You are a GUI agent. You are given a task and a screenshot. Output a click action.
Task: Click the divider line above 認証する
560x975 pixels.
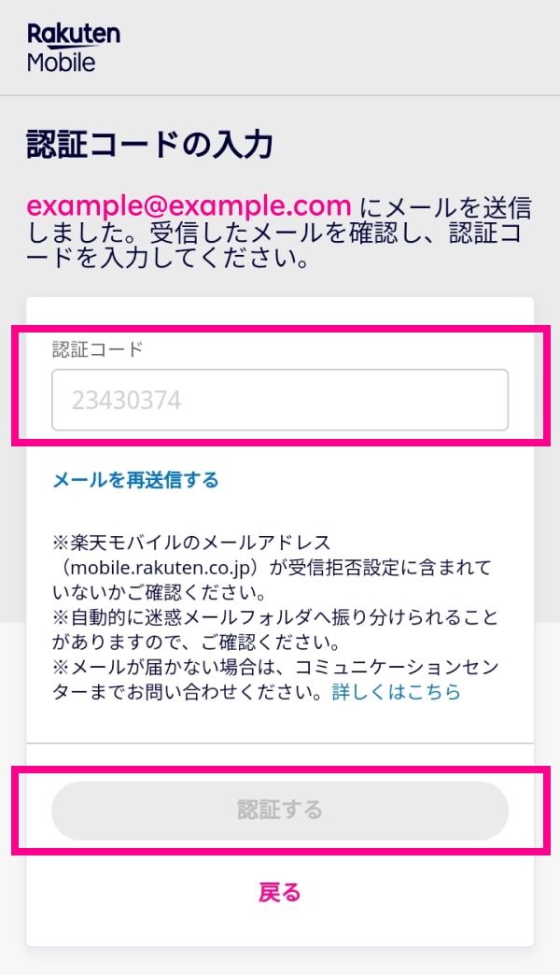pyautogui.click(x=280, y=742)
